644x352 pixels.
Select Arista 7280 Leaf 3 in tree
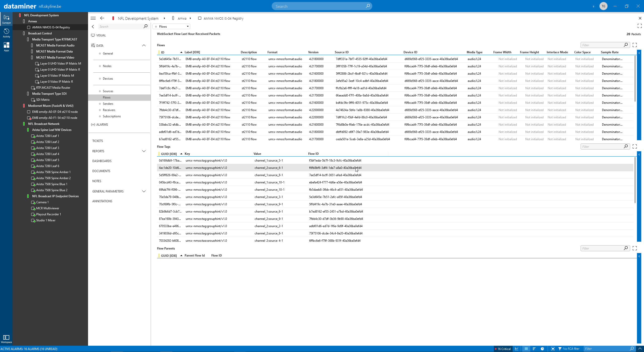click(x=48, y=148)
